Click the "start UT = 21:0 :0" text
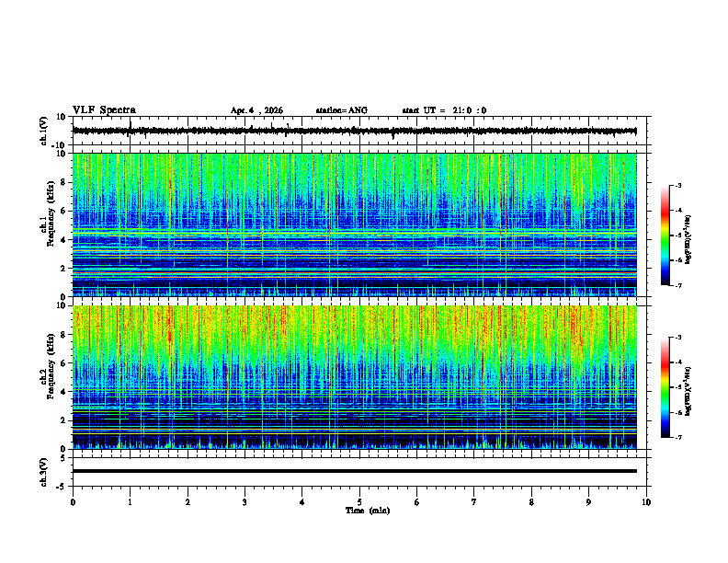 click(444, 110)
